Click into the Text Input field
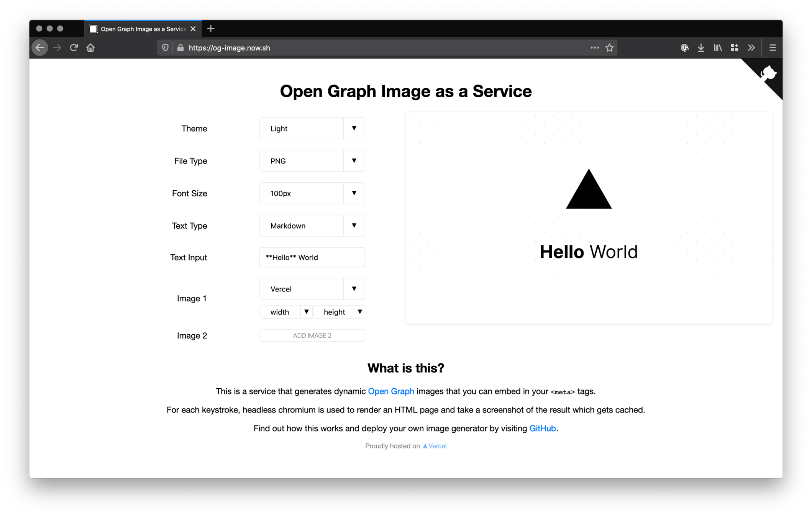This screenshot has width=812, height=517. pos(312,257)
